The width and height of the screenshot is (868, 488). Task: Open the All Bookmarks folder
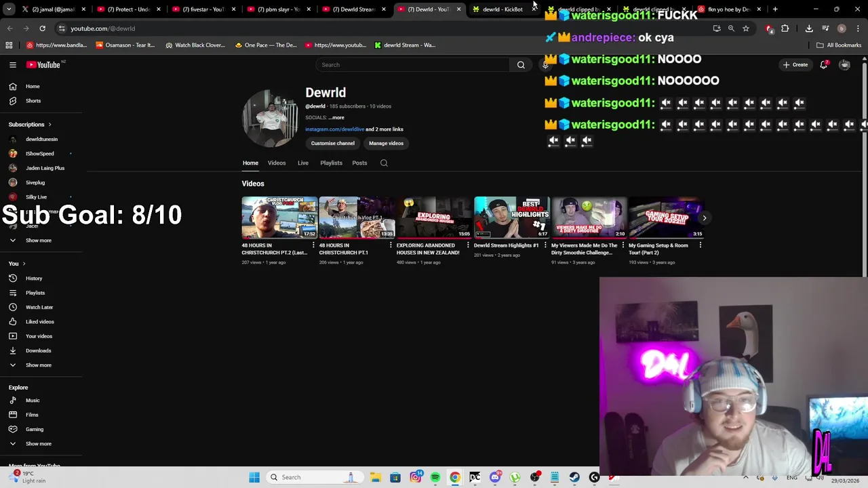pyautogui.click(x=839, y=45)
